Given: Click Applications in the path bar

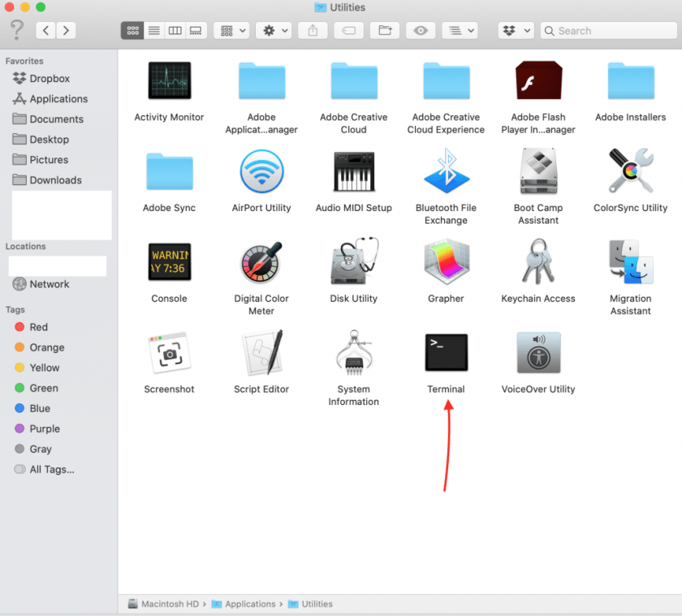Looking at the screenshot, I should (244, 604).
